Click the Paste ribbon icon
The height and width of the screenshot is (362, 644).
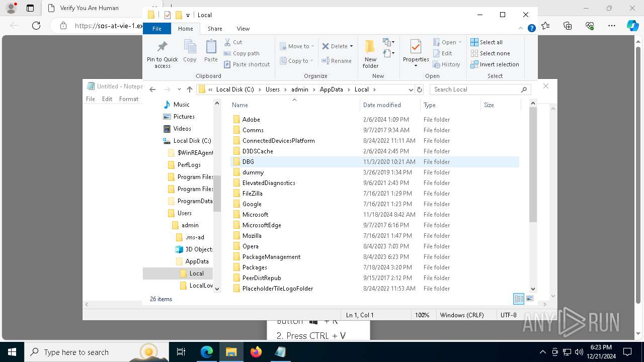click(211, 51)
